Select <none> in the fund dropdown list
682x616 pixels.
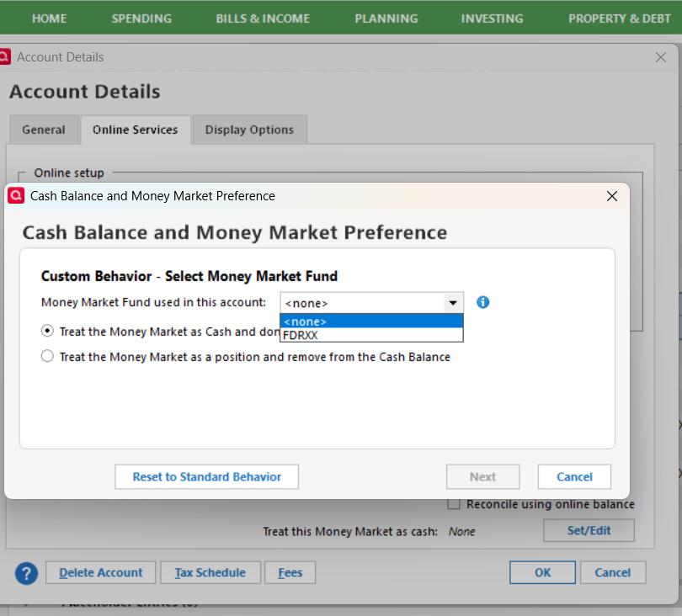(371, 321)
